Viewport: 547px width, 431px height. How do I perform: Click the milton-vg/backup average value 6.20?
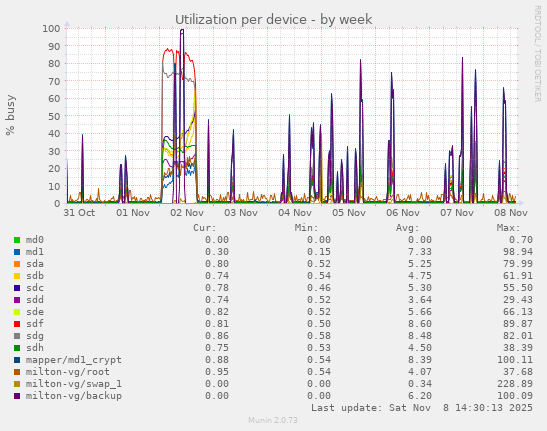coord(420,396)
